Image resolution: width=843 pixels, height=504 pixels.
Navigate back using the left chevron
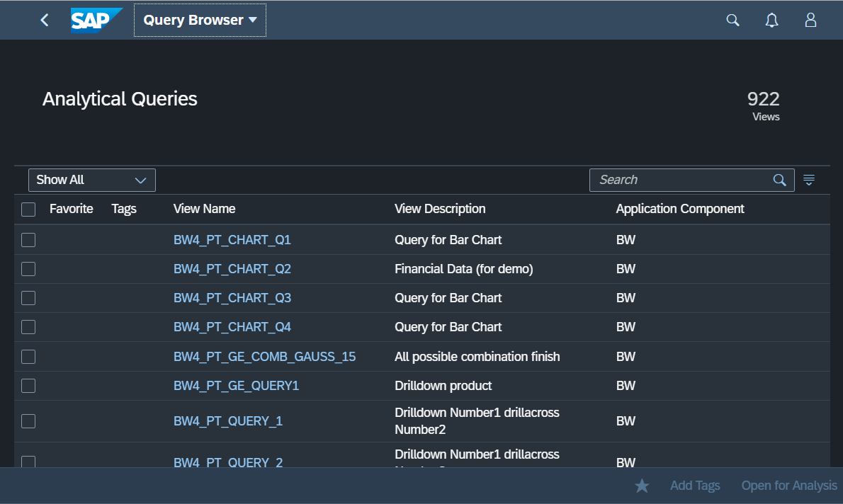(44, 20)
